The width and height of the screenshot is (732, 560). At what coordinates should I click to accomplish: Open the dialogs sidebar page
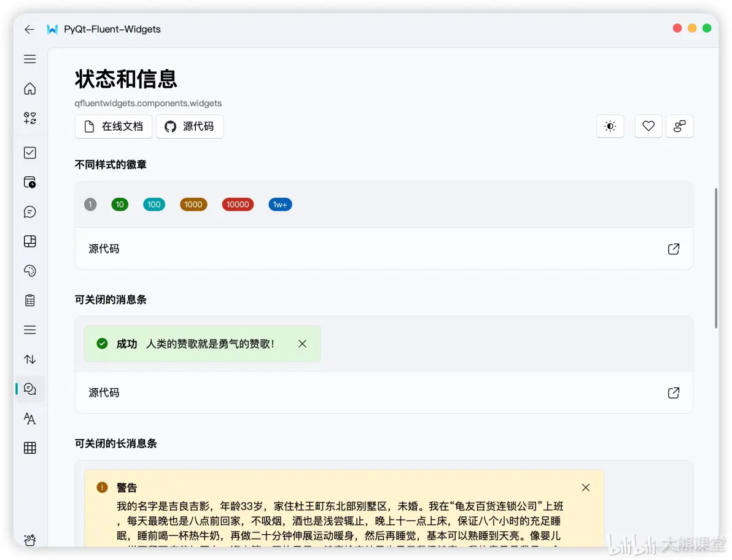point(30,212)
